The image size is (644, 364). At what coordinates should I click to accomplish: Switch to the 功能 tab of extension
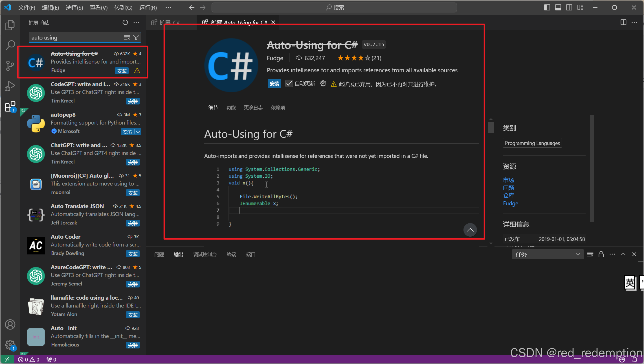pyautogui.click(x=231, y=108)
